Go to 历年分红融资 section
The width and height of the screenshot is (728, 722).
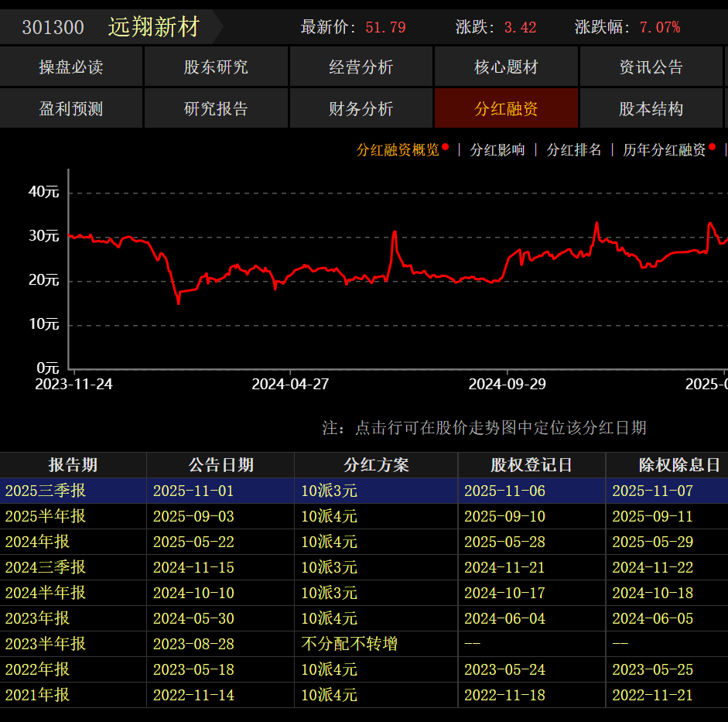(x=664, y=149)
